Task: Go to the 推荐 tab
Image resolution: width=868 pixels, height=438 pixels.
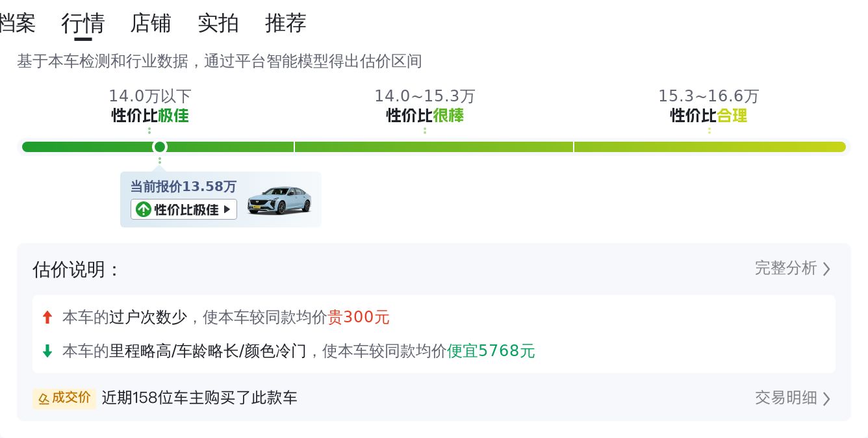Action: click(285, 23)
